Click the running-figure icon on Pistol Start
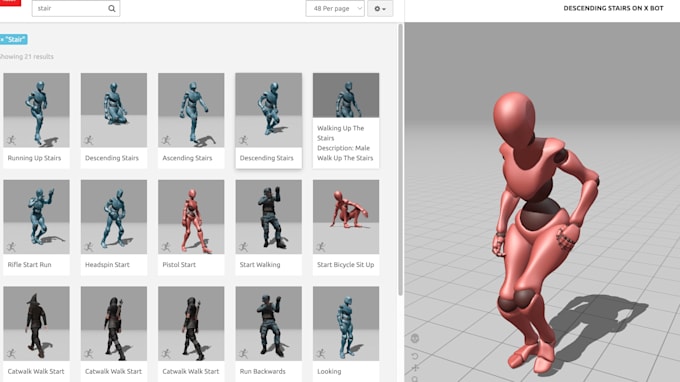 (x=166, y=247)
